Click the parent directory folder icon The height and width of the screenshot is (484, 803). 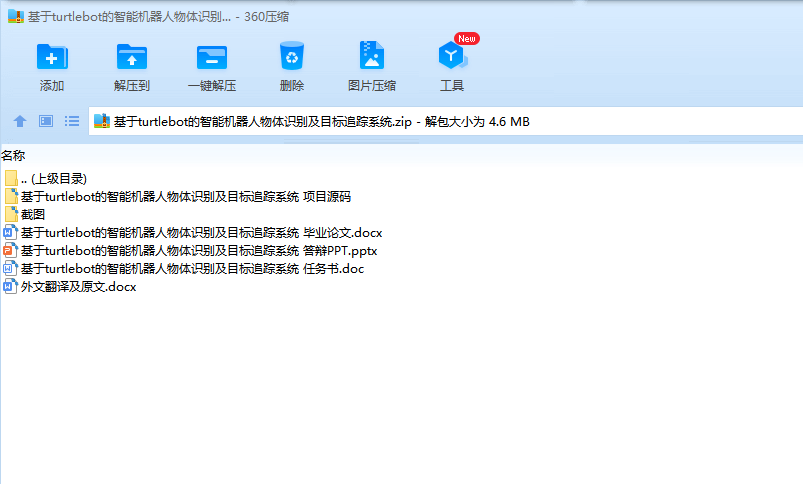11,178
